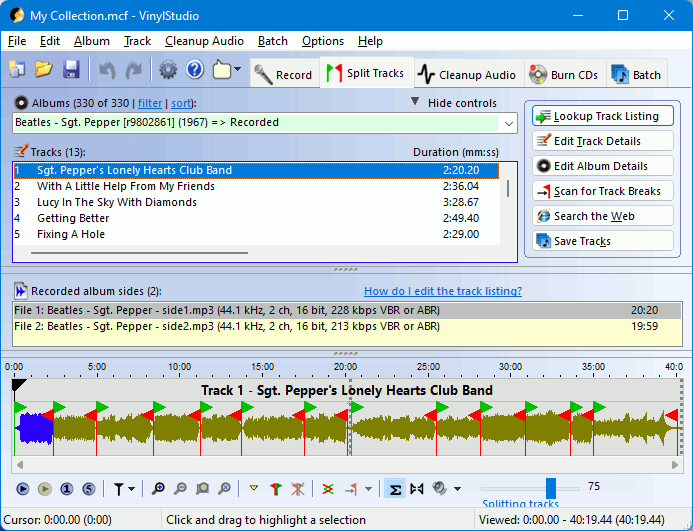
Task: Open the Track menu
Action: 137,41
